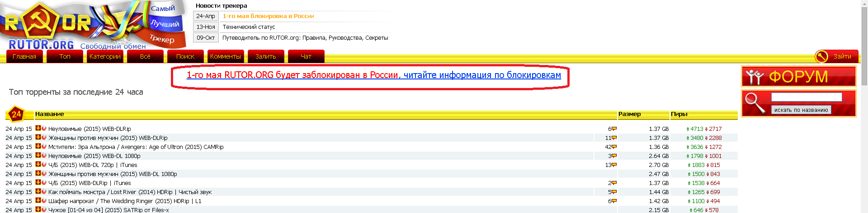Open magnet link for Ч/Б WEB-DL 720p iTunes
The image size is (868, 213).
(x=44, y=165)
